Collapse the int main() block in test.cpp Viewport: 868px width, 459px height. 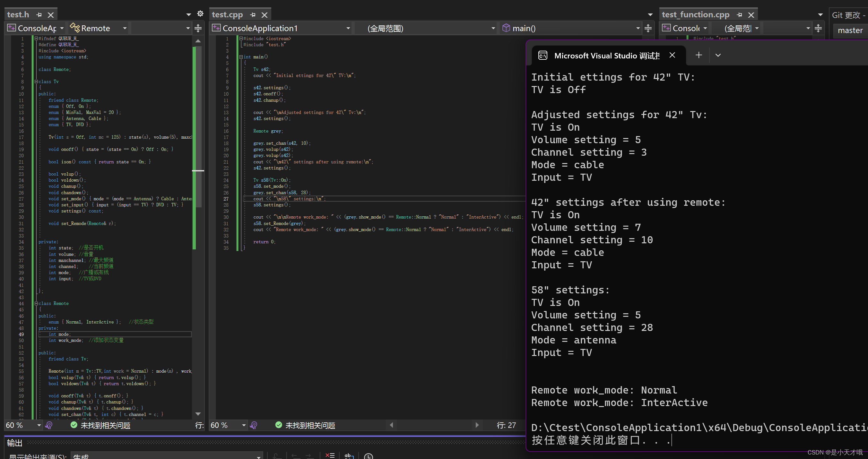(x=241, y=57)
